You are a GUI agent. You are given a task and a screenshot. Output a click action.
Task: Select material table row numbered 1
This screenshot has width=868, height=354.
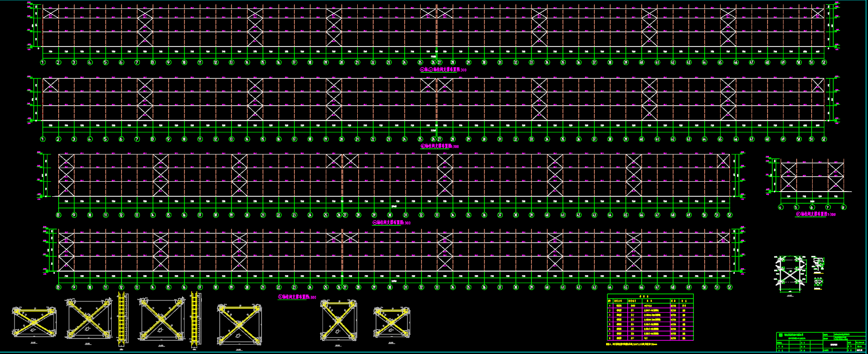pyautogui.click(x=650, y=306)
